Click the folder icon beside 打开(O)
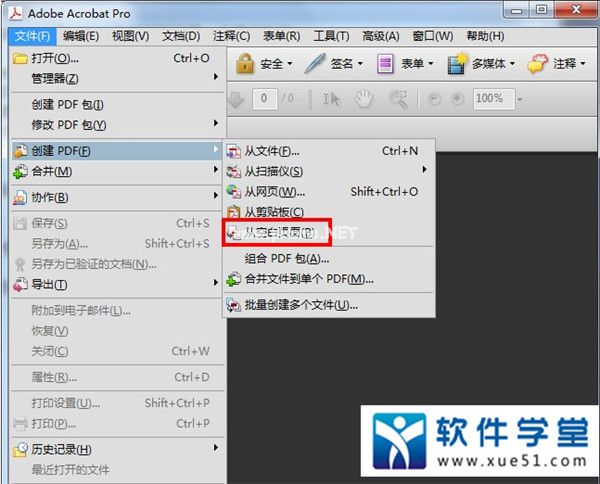600x484 pixels. pyautogui.click(x=20, y=59)
